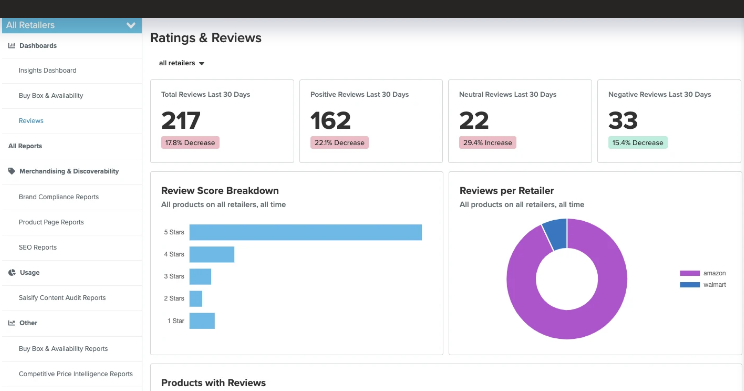Click the Merchandising & Discoverability tag icon
Image resolution: width=744 pixels, height=391 pixels.
11,171
